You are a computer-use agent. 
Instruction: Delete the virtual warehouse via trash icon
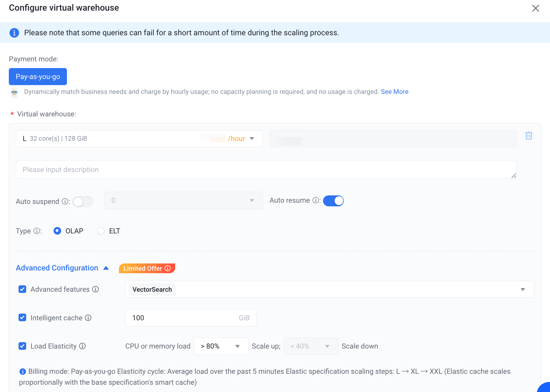529,136
